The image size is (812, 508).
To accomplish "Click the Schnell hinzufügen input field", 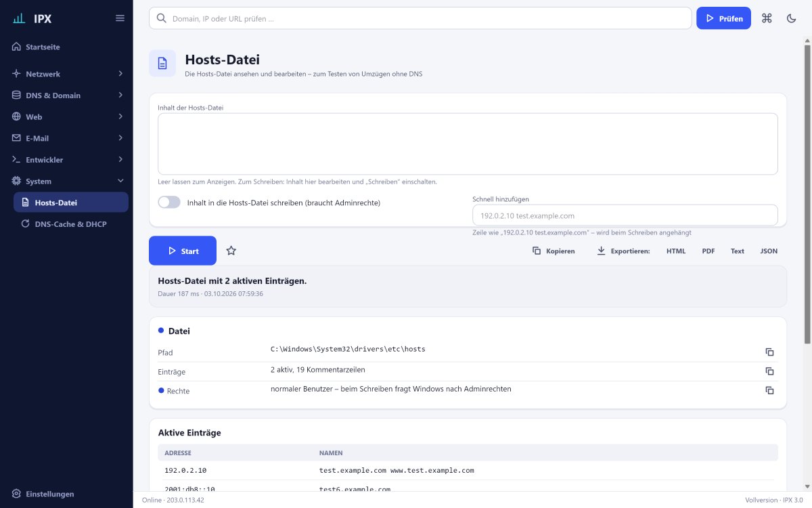I will click(625, 215).
